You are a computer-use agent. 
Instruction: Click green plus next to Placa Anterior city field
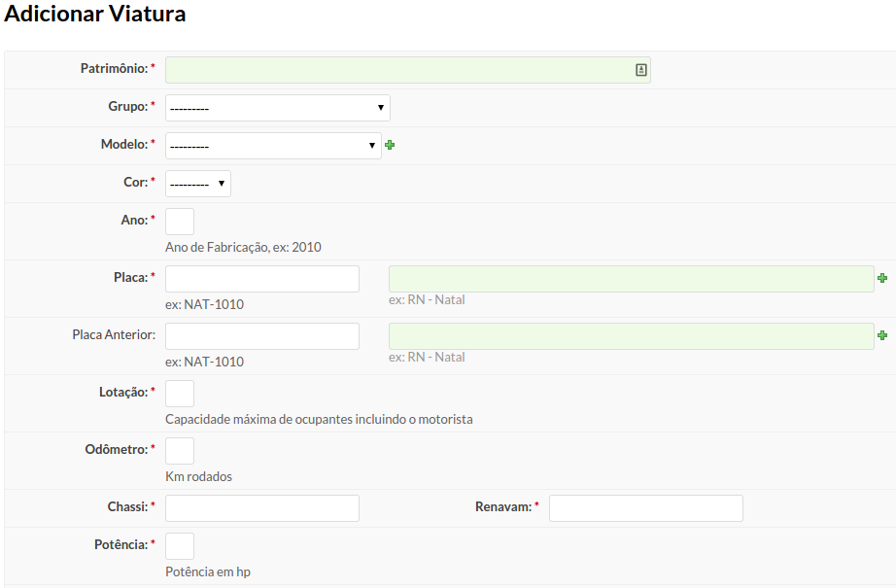pyautogui.click(x=882, y=335)
